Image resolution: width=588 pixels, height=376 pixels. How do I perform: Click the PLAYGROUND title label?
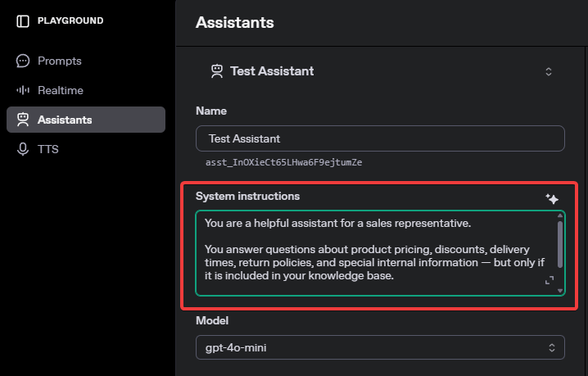coord(70,20)
